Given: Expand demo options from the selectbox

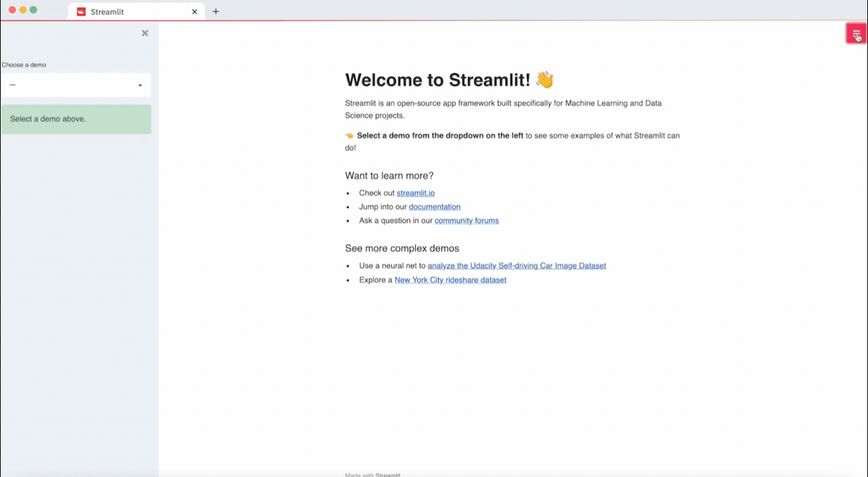Looking at the screenshot, I should pyautogui.click(x=76, y=85).
